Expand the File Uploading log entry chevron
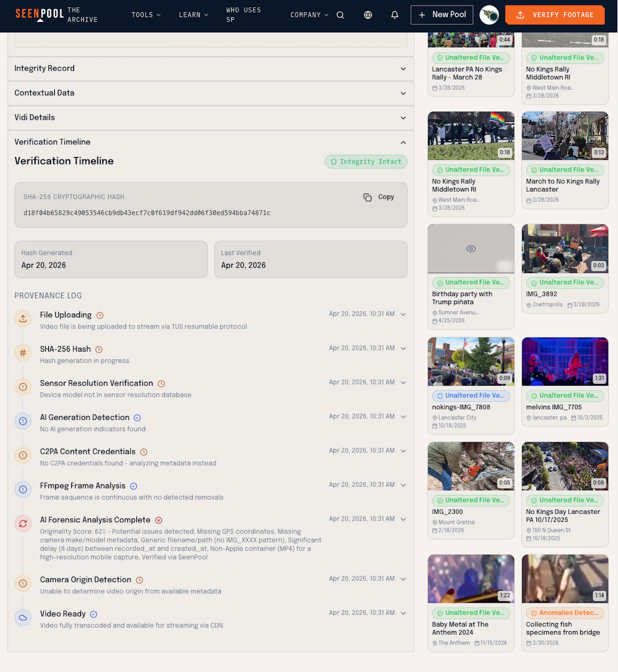The width and height of the screenshot is (618, 672). 403,314
